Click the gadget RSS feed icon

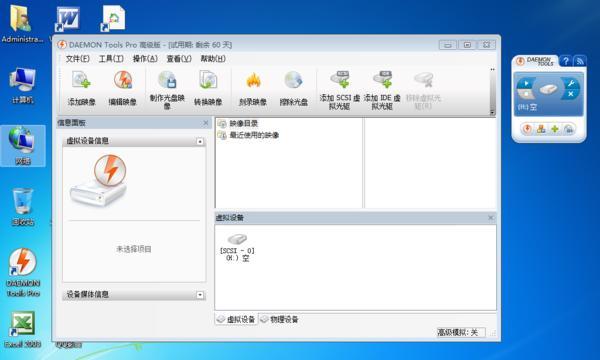(x=580, y=61)
